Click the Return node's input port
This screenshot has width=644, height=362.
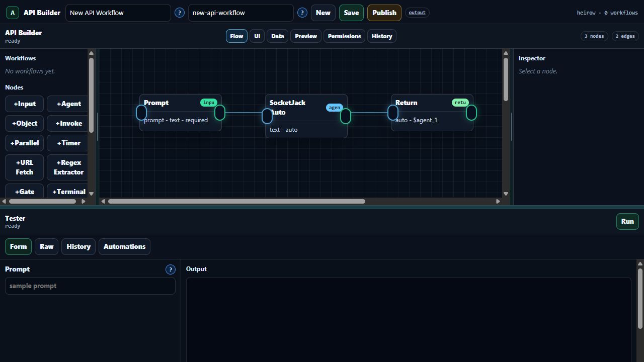[393, 113]
